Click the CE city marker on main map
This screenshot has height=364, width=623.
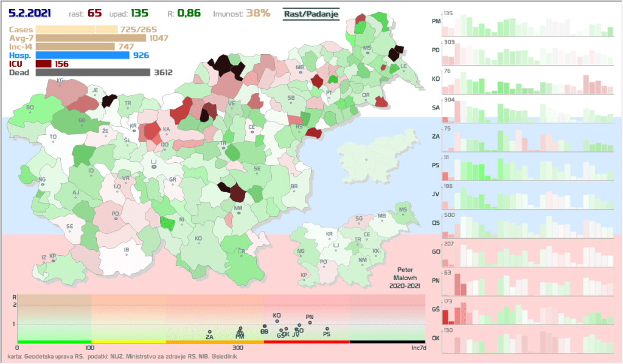point(251,133)
